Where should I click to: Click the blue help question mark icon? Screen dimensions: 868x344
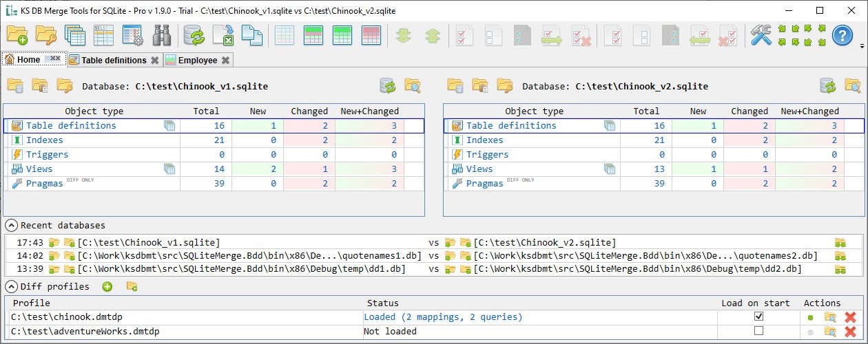click(x=843, y=35)
